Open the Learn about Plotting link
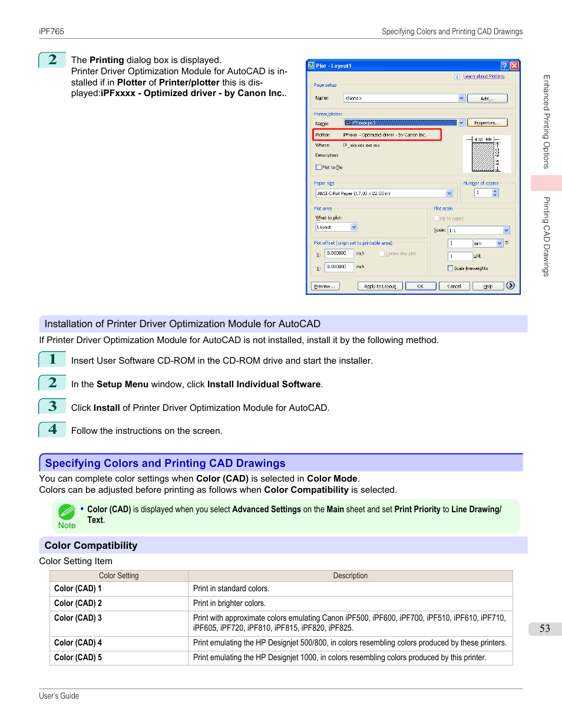The width and height of the screenshot is (562, 728). click(484, 76)
